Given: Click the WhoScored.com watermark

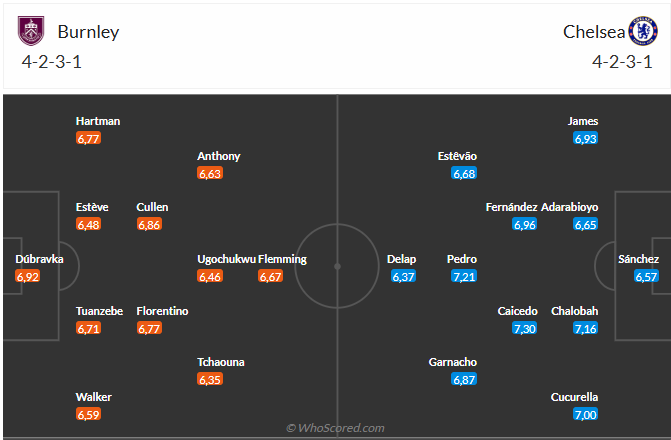Looking at the screenshot, I should pyautogui.click(x=335, y=428).
